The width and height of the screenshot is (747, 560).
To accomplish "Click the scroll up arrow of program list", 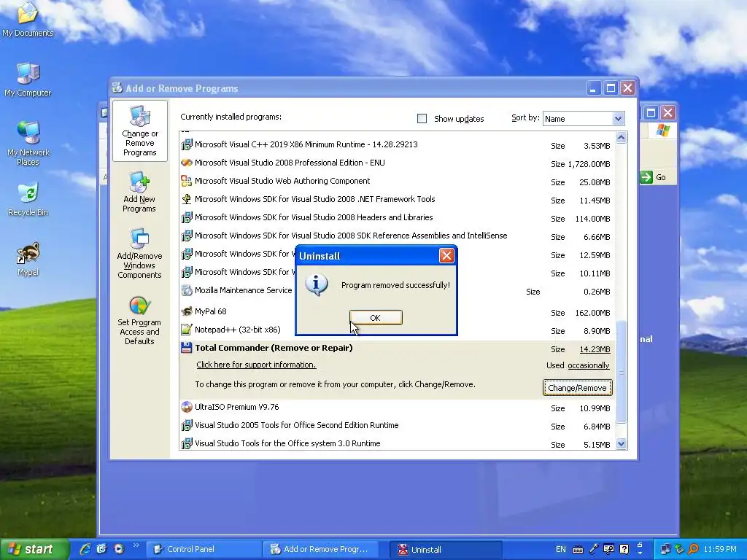I will tap(621, 138).
